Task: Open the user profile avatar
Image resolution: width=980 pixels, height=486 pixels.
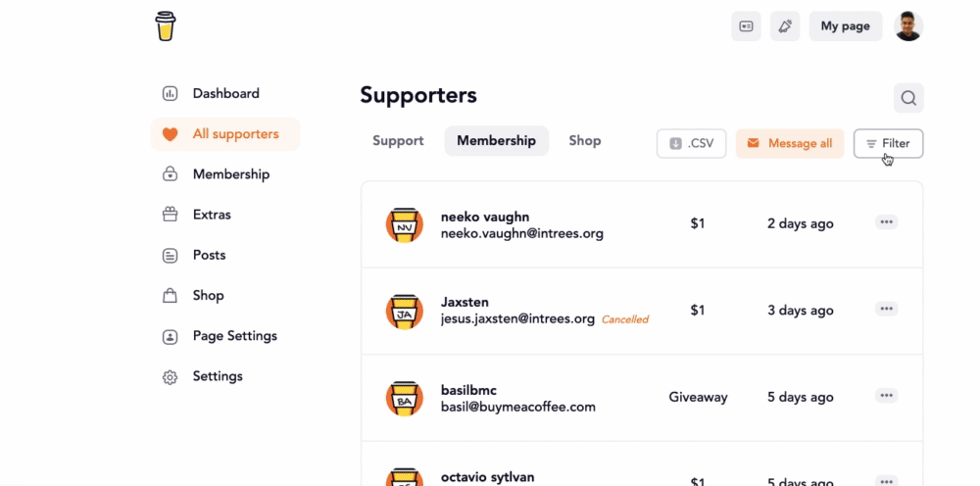Action: tap(908, 26)
